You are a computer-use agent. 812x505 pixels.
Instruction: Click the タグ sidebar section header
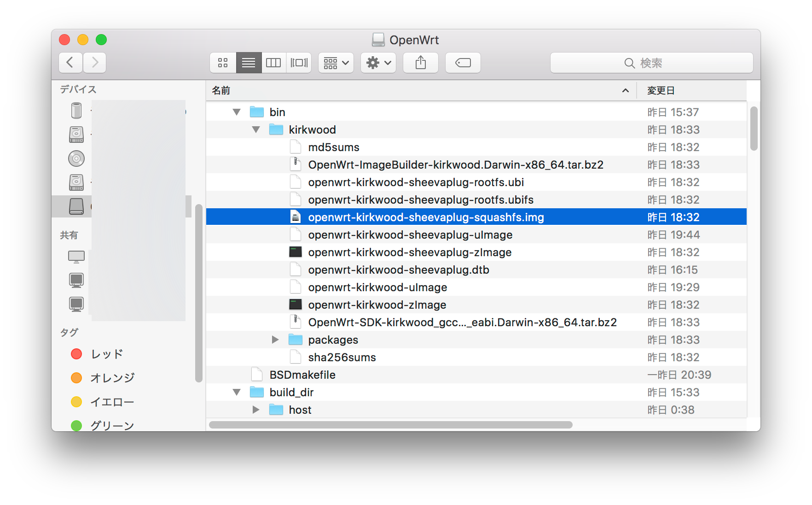[x=69, y=333]
